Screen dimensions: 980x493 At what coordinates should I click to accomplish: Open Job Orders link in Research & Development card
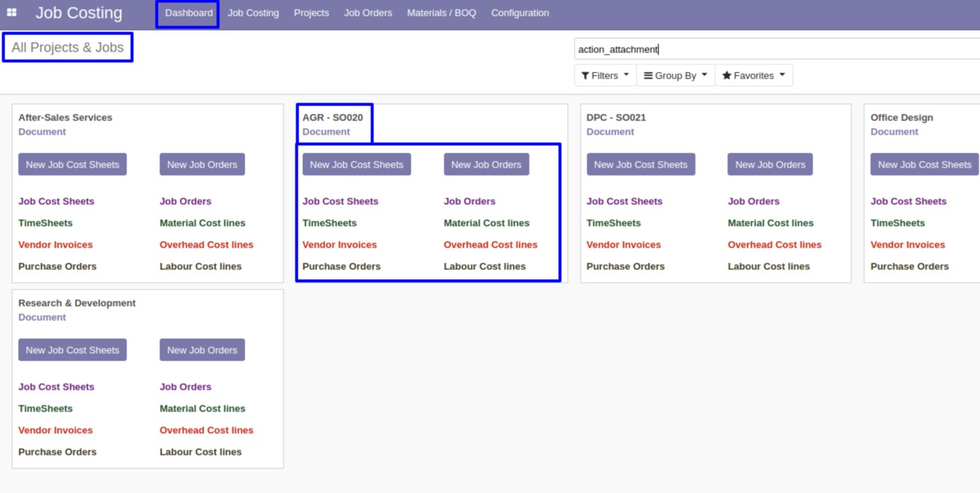[186, 387]
